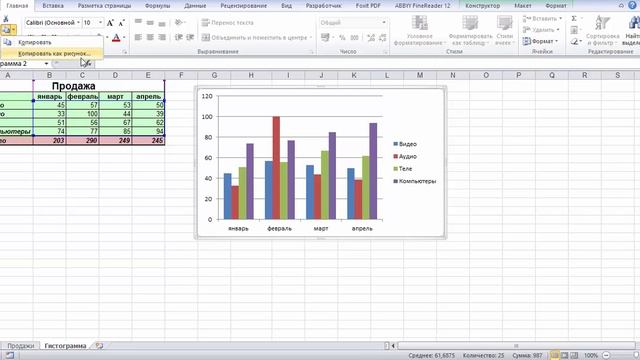
Task: Click the insert new sheet tab icon
Action: click(99, 346)
